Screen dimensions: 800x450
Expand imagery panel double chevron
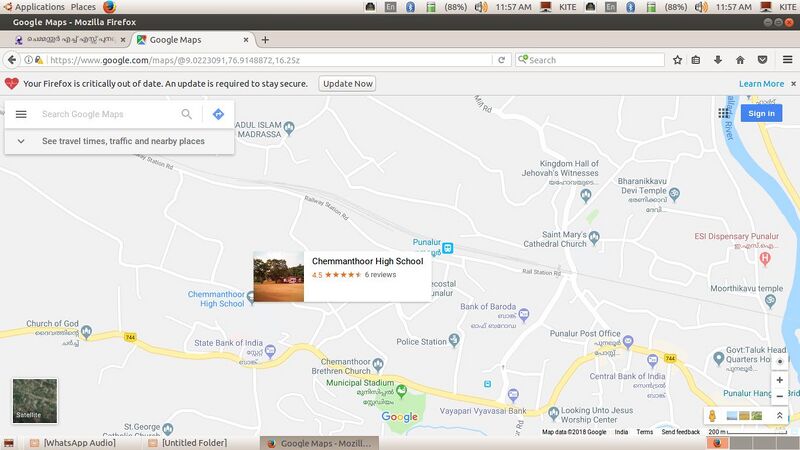pyautogui.click(x=780, y=416)
